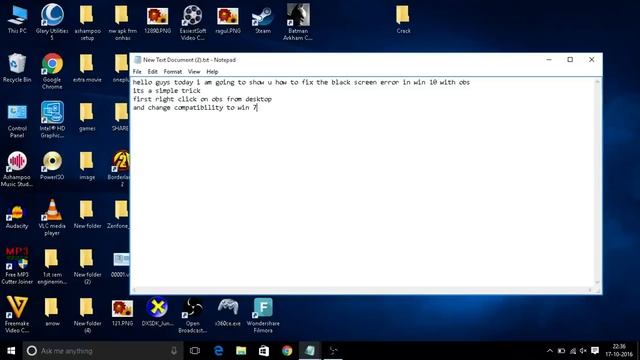Viewport: 640px width, 360px height.
Task: Open Control Panel desktop icon
Action: pyautogui.click(x=17, y=120)
